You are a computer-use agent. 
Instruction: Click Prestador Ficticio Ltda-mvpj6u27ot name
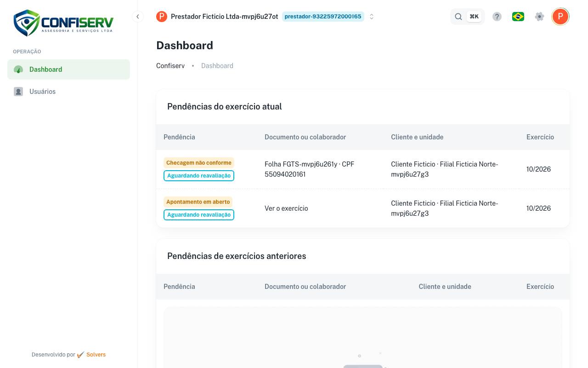pos(224,17)
